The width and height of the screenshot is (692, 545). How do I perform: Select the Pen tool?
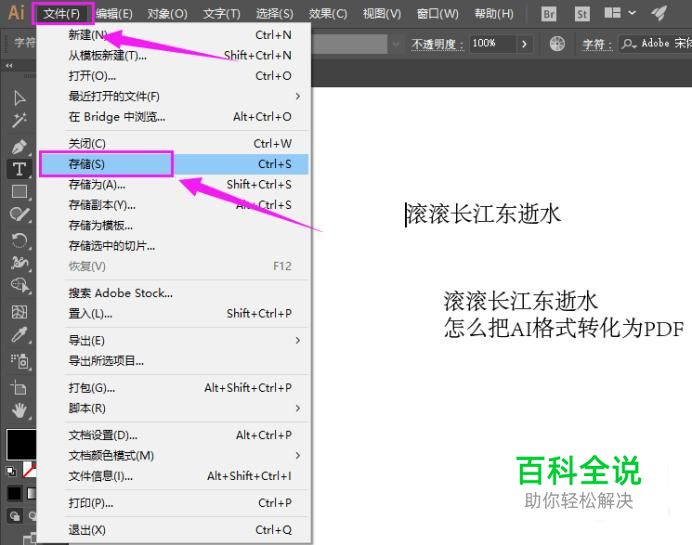[19, 147]
